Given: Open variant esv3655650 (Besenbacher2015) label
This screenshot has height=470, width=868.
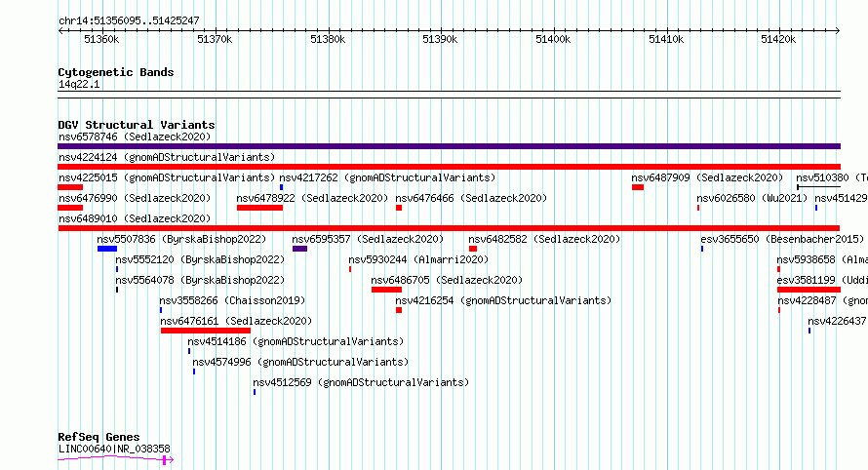Looking at the screenshot, I should [x=782, y=239].
